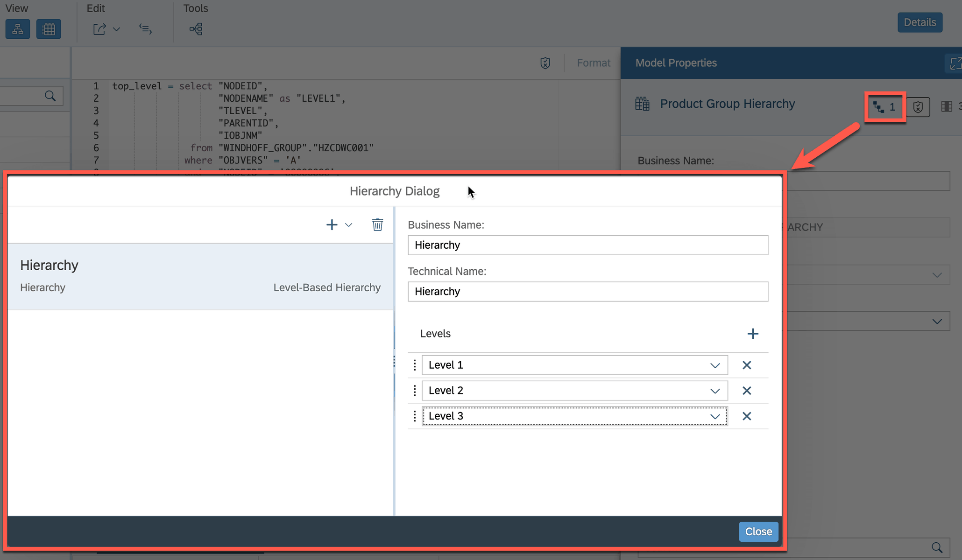Open the export dropdown arrow under Edit
The image size is (962, 560).
[117, 29]
